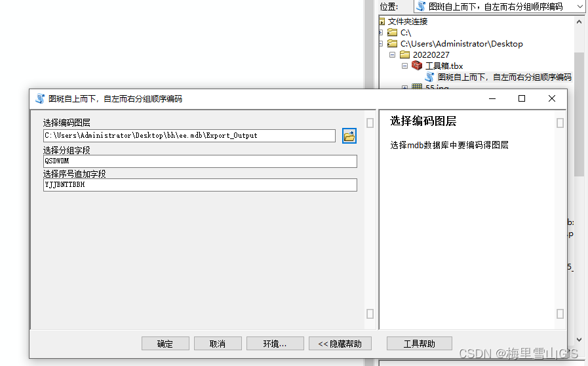Click the 取消 cancel button
The height and width of the screenshot is (366, 588).
click(218, 344)
